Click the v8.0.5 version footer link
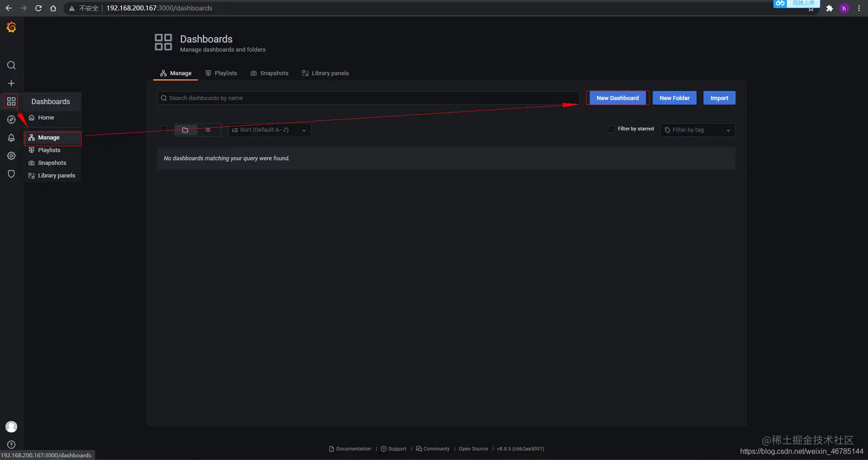Screen dimensions: 868x460 tap(520, 449)
